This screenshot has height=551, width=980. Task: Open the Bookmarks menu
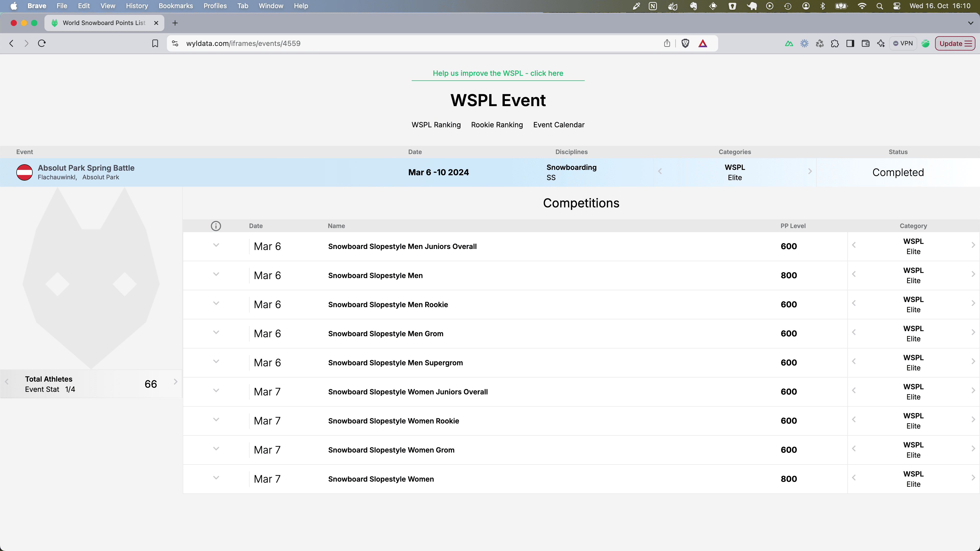175,6
